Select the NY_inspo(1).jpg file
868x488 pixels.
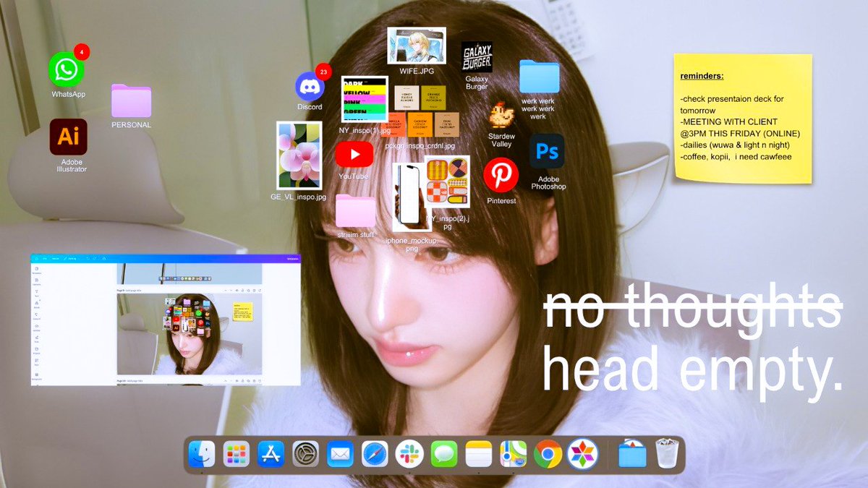pos(365,99)
